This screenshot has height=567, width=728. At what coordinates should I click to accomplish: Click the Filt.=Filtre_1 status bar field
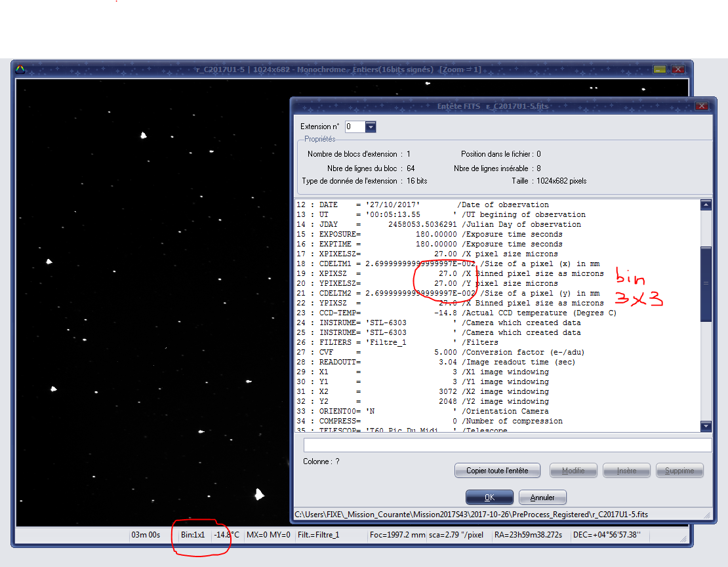(x=331, y=535)
